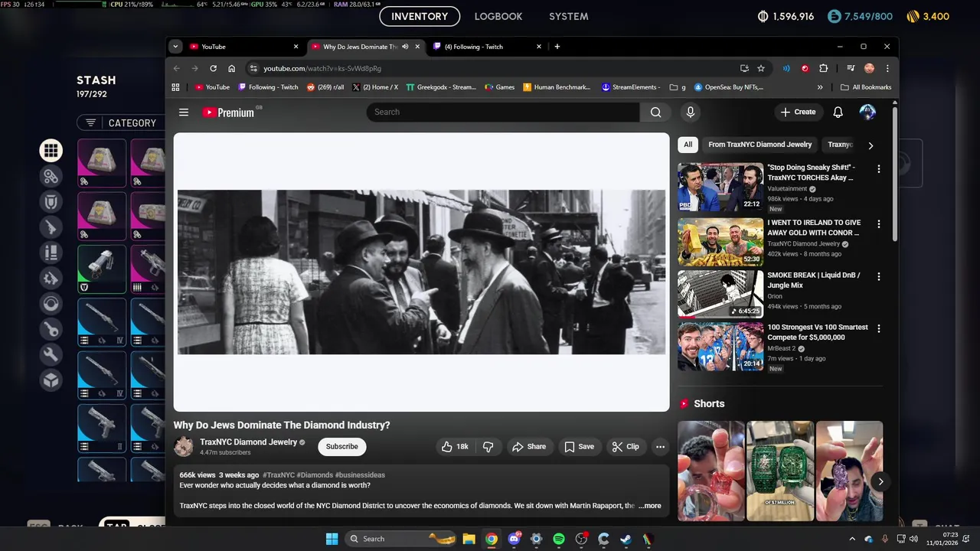Expand video description with ...more
This screenshot has width=980, height=551.
pos(650,506)
